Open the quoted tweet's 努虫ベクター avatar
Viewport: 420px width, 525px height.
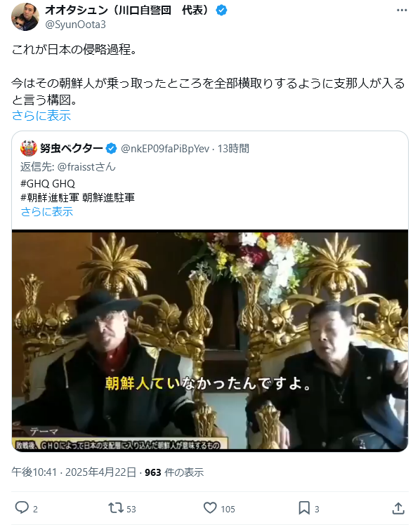(29, 148)
